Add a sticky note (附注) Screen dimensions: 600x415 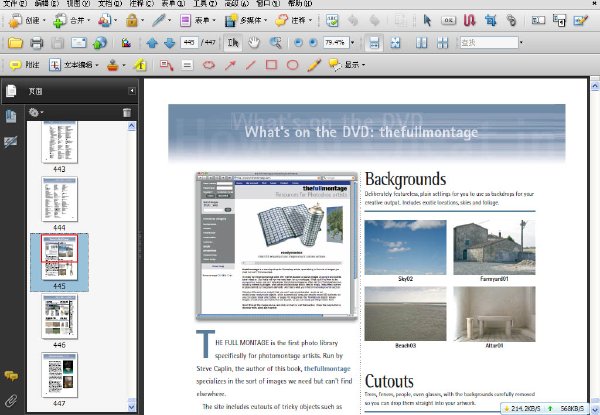pos(24,65)
